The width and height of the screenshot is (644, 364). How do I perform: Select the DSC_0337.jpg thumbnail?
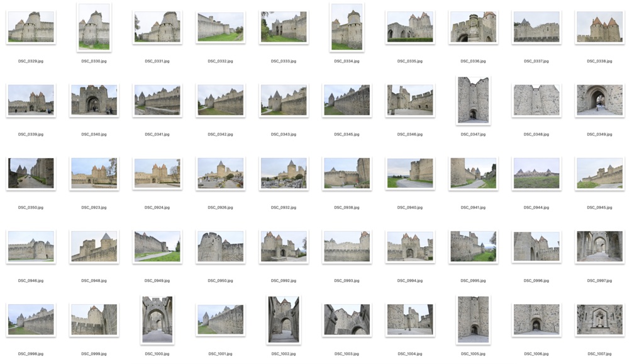point(536,26)
